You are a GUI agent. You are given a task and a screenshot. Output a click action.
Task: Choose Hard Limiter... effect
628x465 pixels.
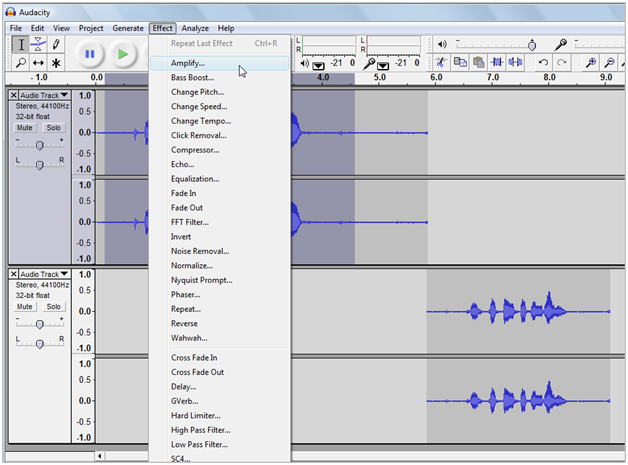coord(219,415)
